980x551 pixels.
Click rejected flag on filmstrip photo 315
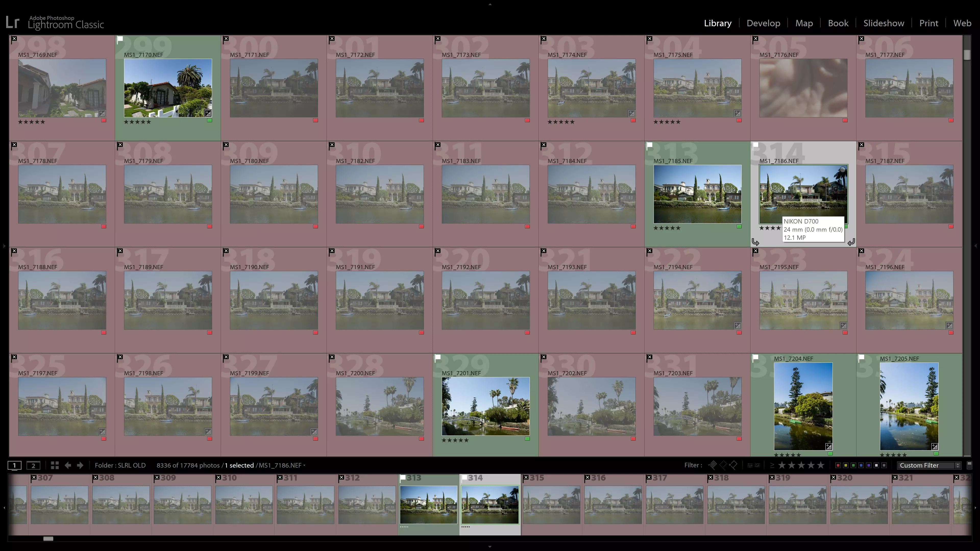coord(526,478)
